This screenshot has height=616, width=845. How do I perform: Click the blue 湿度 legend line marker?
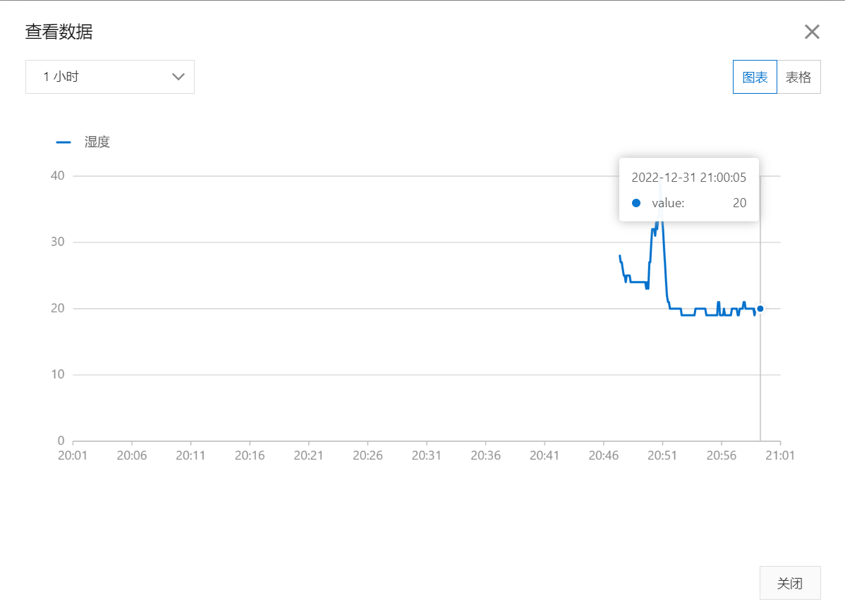point(63,142)
